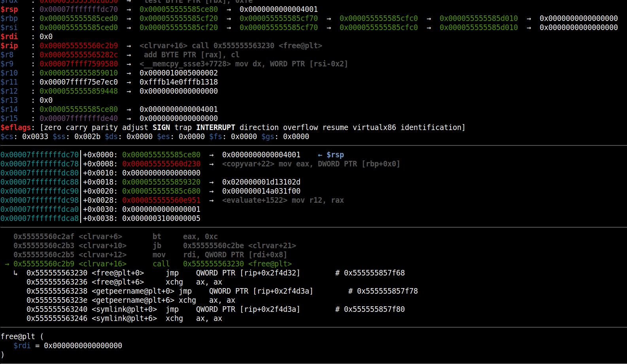The width and height of the screenshot is (627, 364).
Task: Select the $cs segment register label
Action: [7, 136]
